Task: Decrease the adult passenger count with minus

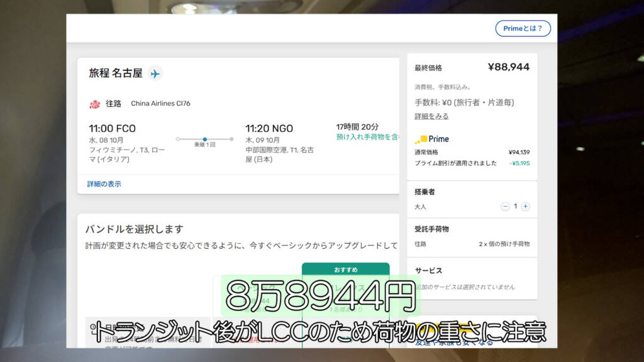Action: 505,206
